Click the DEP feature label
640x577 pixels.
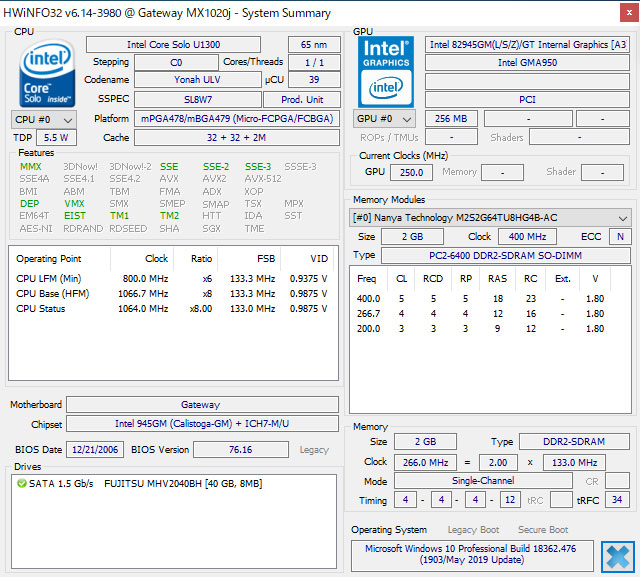29,204
